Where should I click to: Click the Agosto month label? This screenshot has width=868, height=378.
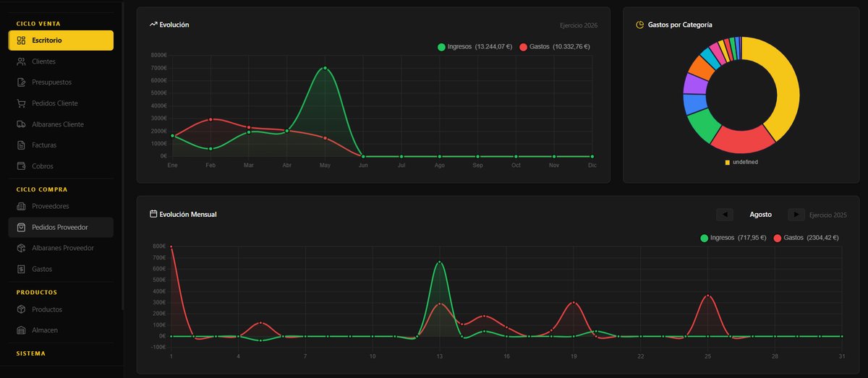[x=760, y=215]
